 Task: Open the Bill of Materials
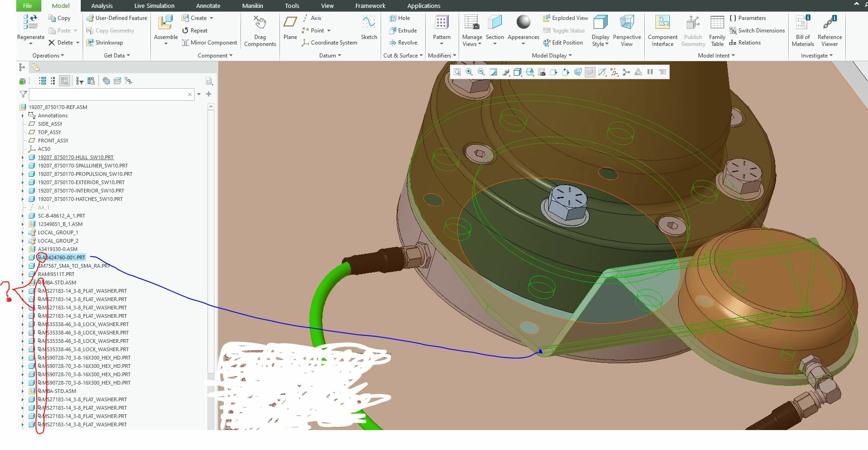[803, 31]
